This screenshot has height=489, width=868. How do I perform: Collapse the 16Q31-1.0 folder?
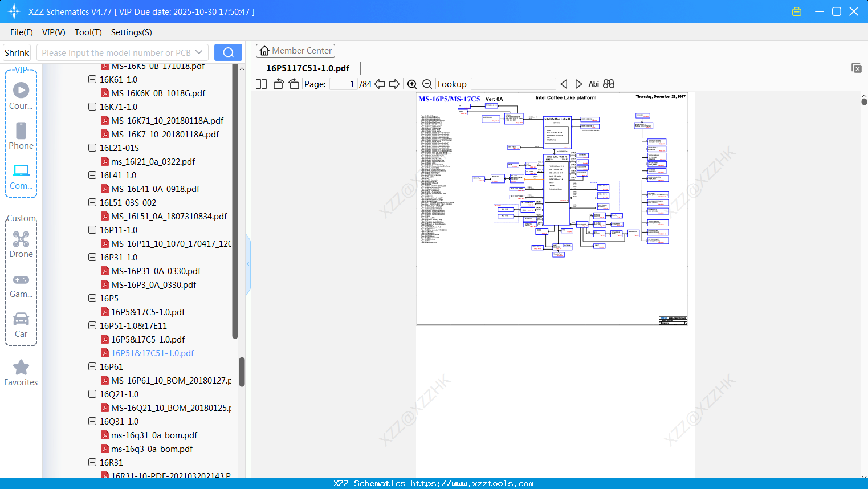(92, 421)
